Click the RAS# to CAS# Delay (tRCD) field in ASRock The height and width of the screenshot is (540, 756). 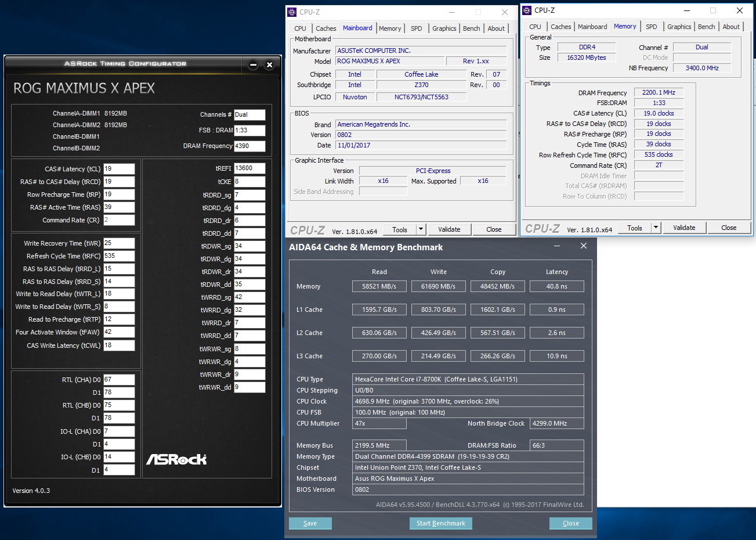119,182
